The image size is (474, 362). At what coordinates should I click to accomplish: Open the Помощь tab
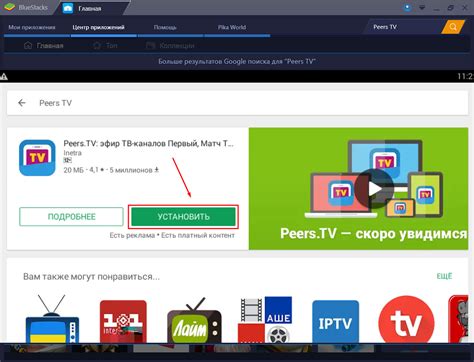pos(165,27)
